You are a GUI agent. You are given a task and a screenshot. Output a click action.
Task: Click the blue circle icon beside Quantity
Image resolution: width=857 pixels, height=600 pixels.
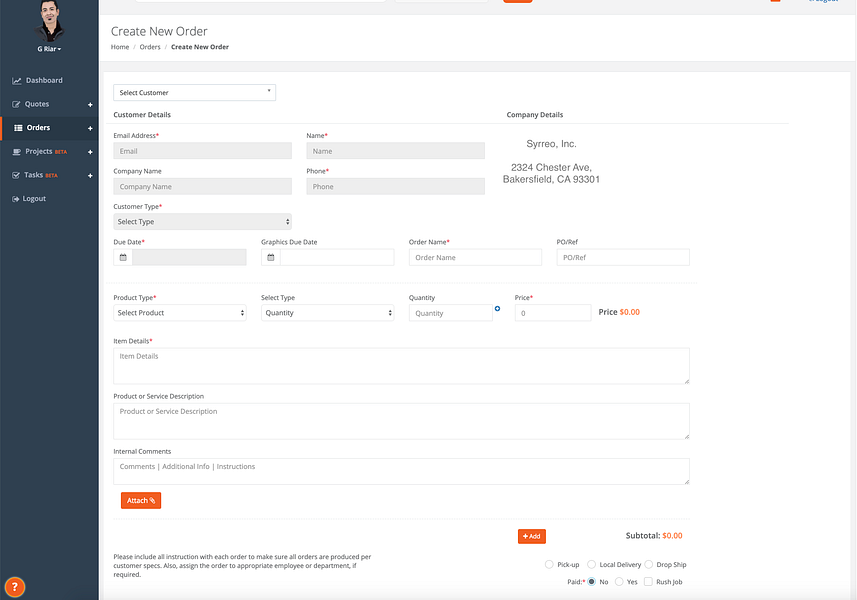[497, 309]
